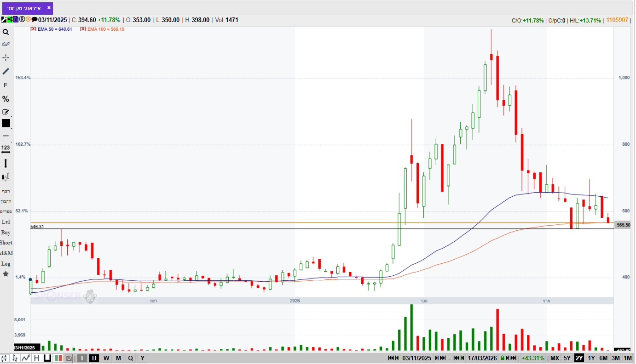Click the 565.50 current price label
This screenshot has width=636, height=364.
[x=624, y=225]
